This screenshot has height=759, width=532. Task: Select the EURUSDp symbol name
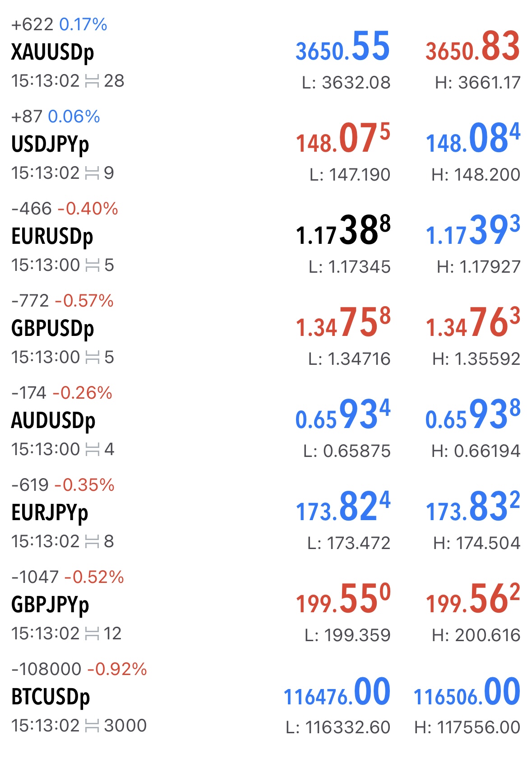pos(52,237)
